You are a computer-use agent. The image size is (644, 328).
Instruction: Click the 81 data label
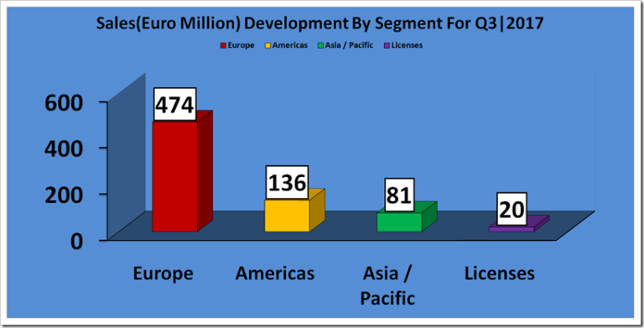coord(399,195)
